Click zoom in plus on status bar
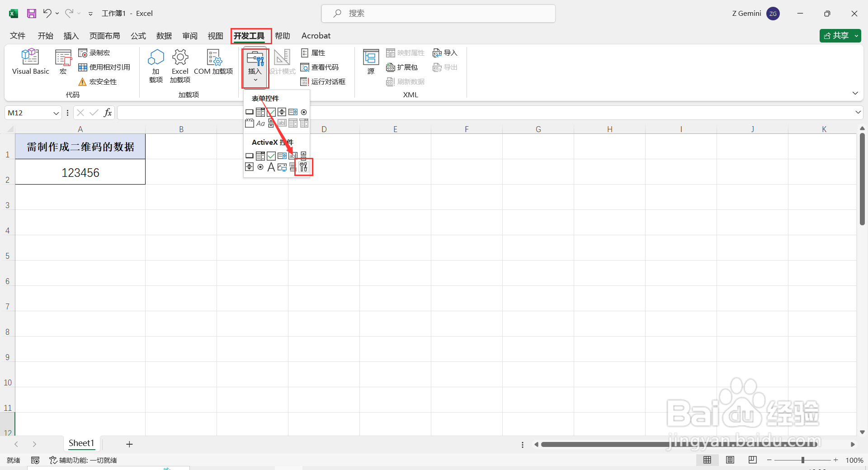This screenshot has width=868, height=470. point(836,460)
